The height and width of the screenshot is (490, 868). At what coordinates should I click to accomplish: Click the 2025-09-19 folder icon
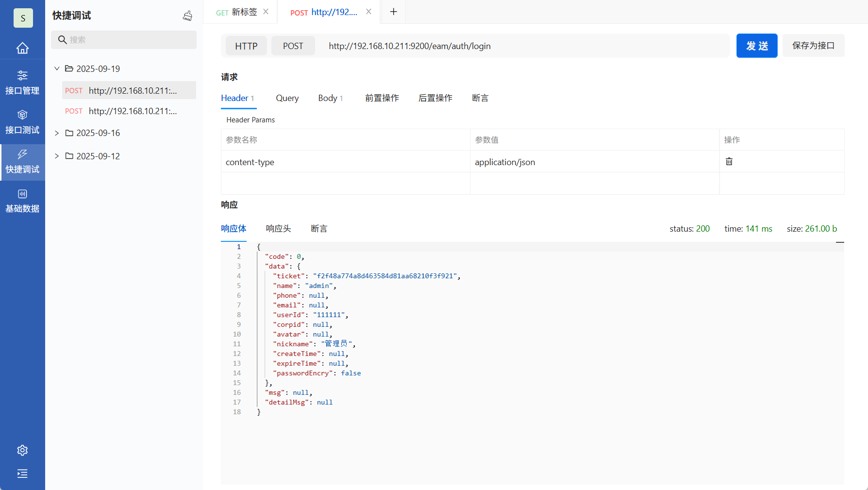pyautogui.click(x=69, y=68)
